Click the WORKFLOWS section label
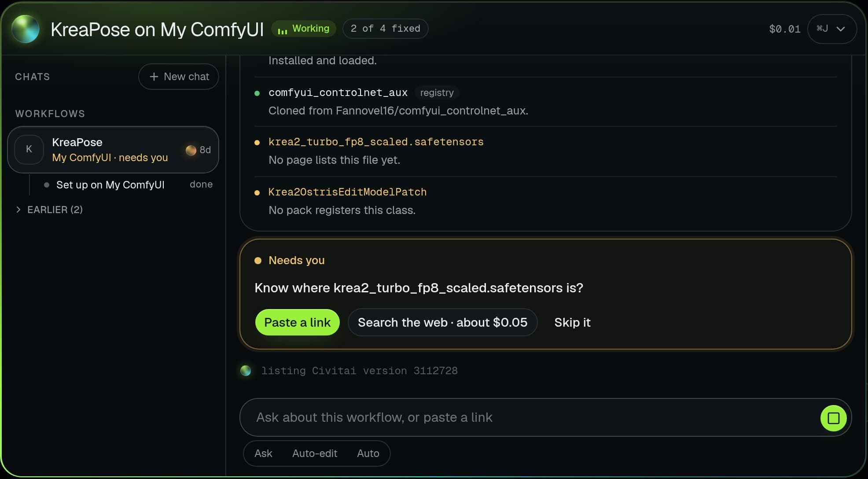The image size is (868, 479). pos(50,114)
